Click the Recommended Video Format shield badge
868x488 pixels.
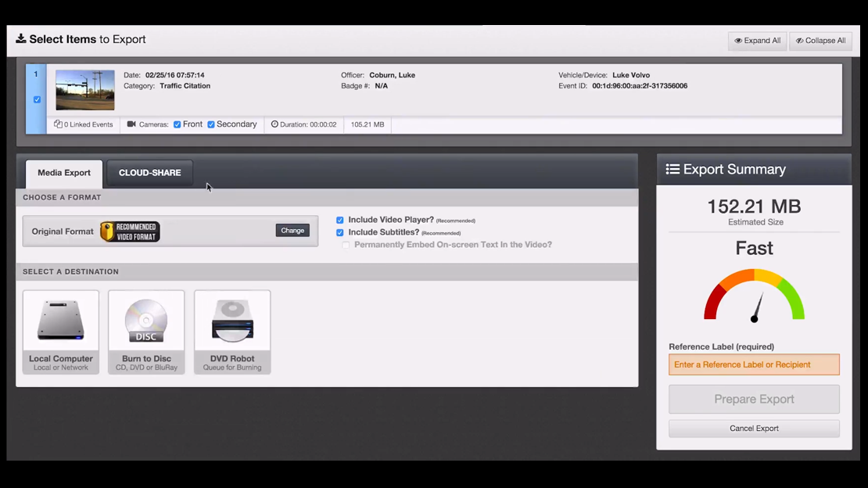[x=130, y=231]
